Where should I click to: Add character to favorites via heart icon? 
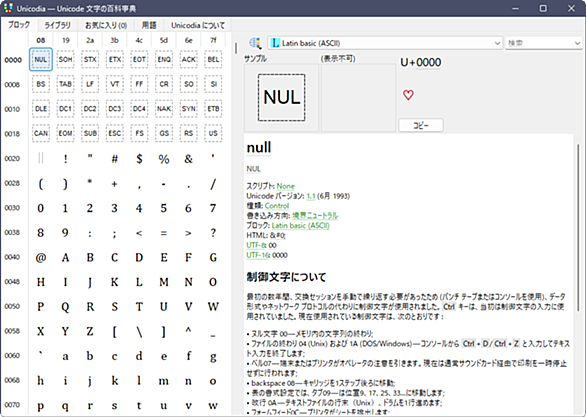pyautogui.click(x=408, y=95)
